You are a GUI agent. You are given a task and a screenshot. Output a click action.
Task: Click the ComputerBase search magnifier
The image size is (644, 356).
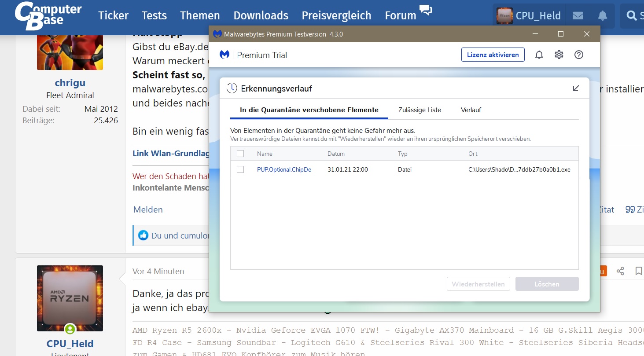[632, 16]
